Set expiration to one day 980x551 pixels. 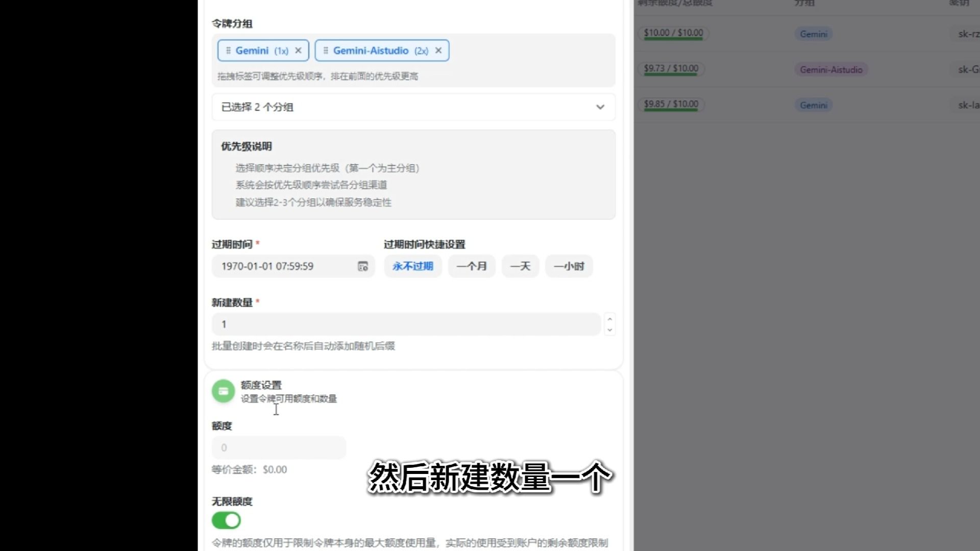[520, 266]
